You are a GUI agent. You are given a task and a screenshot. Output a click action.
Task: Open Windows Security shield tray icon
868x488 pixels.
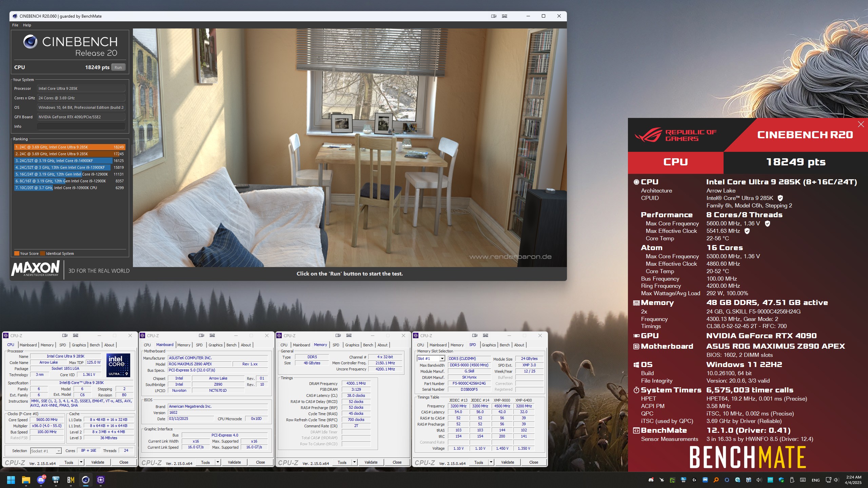pos(781,480)
